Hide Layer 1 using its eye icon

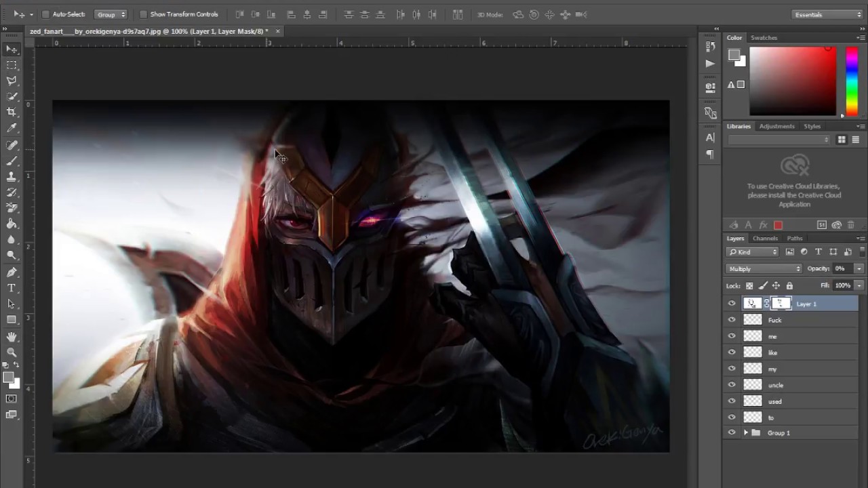point(732,304)
